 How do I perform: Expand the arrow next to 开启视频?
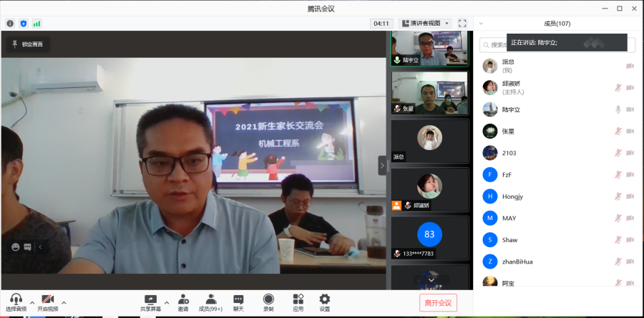[64, 302]
